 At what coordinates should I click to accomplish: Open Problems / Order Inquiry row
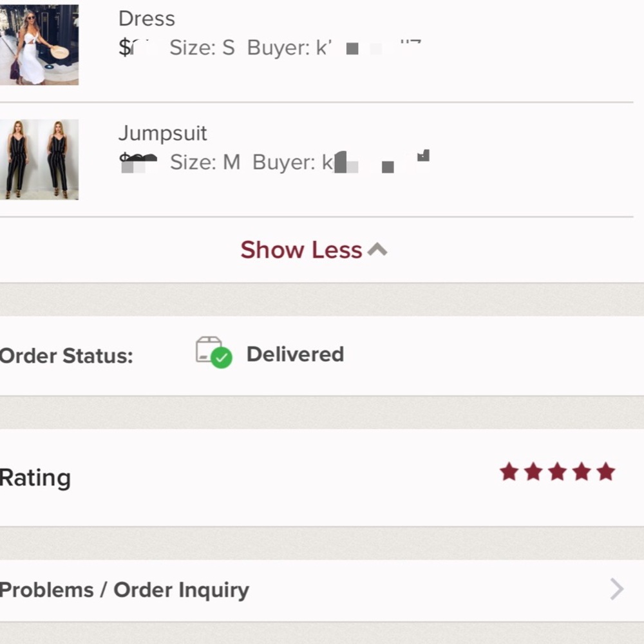tap(322, 590)
